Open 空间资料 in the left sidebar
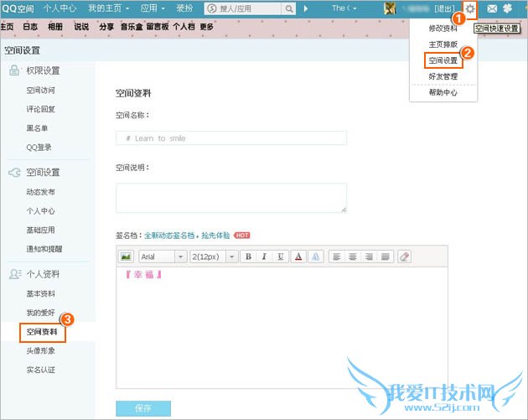The height and width of the screenshot is (420, 528). (40, 332)
